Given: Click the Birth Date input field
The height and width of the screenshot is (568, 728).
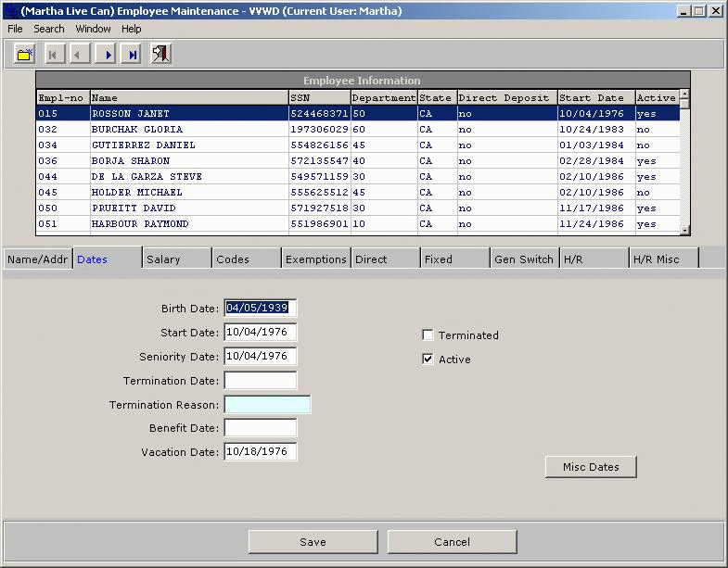Looking at the screenshot, I should [x=260, y=309].
